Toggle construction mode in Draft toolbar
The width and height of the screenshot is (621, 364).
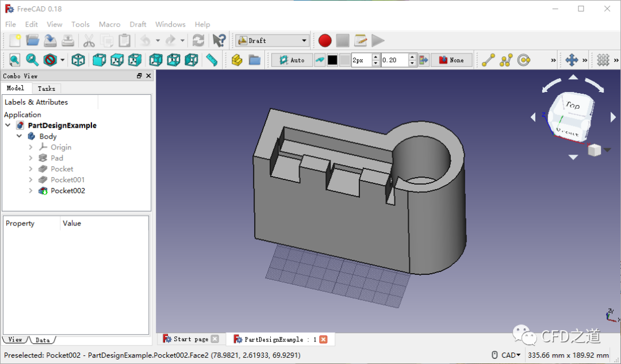[320, 60]
